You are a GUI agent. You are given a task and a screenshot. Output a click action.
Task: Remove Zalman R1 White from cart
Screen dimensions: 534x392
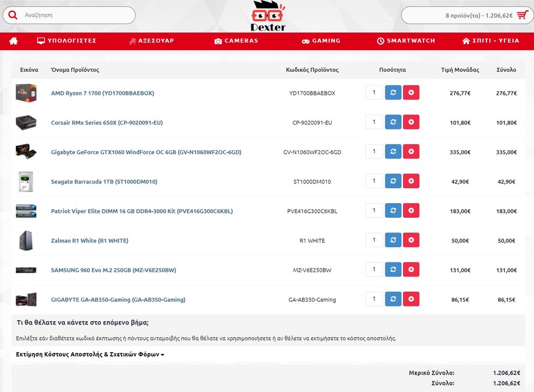pos(411,240)
